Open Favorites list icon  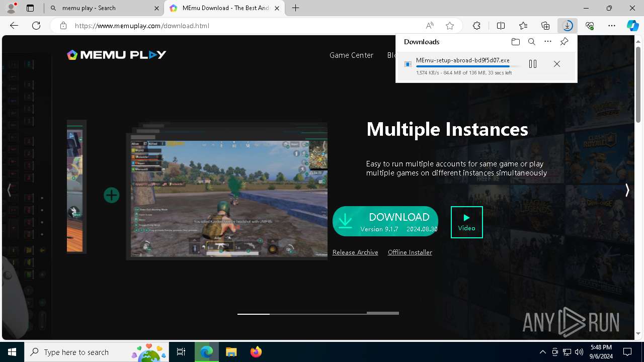coord(523,26)
